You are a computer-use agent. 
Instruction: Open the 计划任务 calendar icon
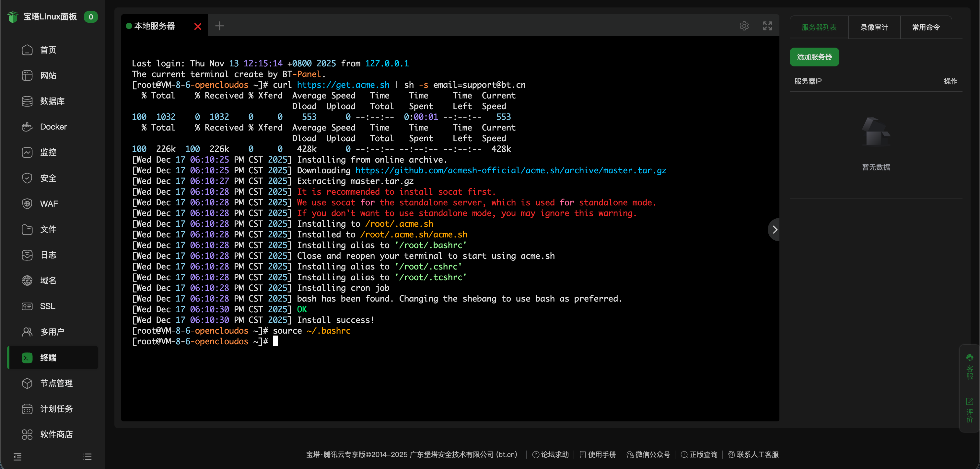(27, 408)
